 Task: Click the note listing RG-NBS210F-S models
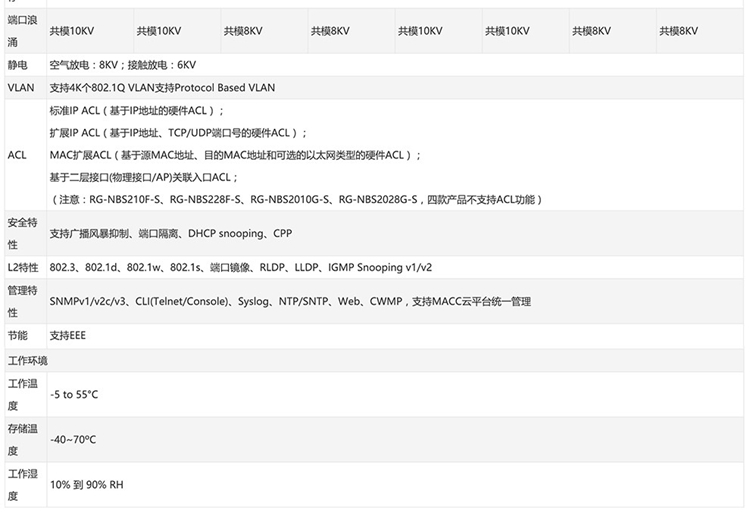tap(295, 200)
